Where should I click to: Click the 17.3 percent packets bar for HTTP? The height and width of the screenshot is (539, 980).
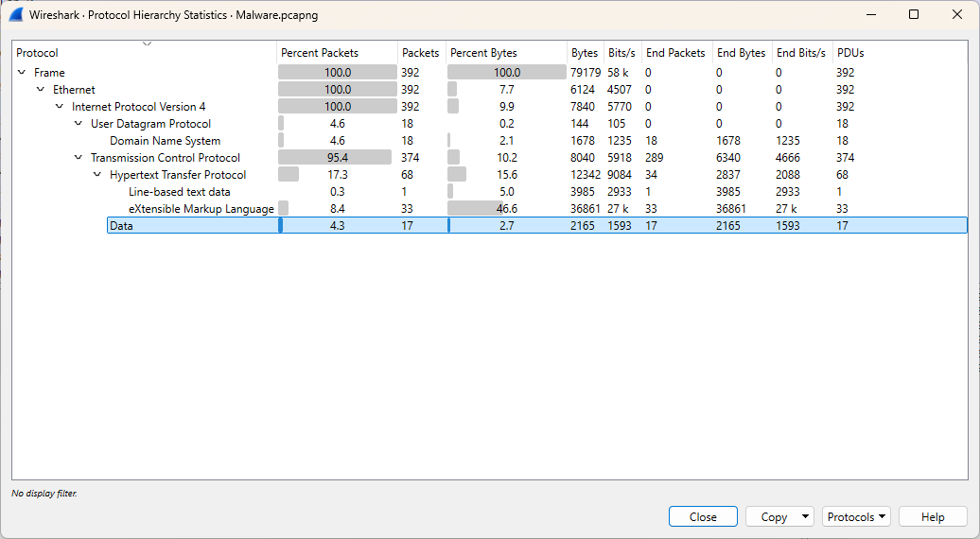coord(289,174)
